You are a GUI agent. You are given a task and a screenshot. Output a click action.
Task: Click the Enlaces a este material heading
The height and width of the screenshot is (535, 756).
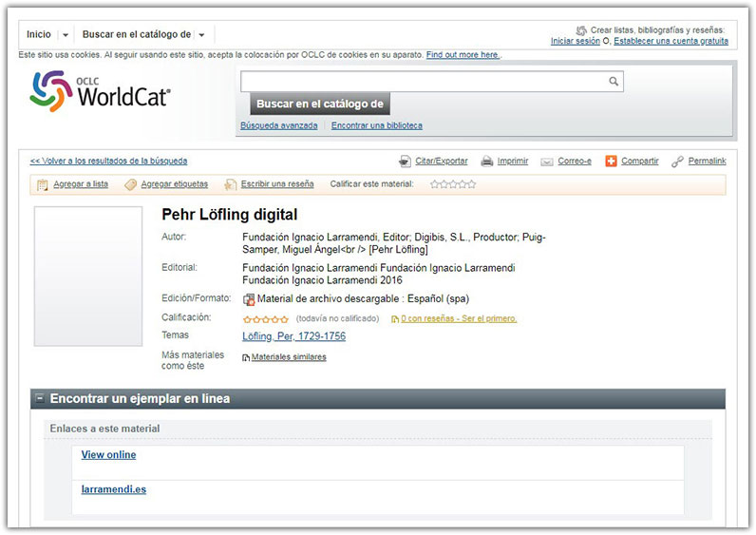coord(104,429)
